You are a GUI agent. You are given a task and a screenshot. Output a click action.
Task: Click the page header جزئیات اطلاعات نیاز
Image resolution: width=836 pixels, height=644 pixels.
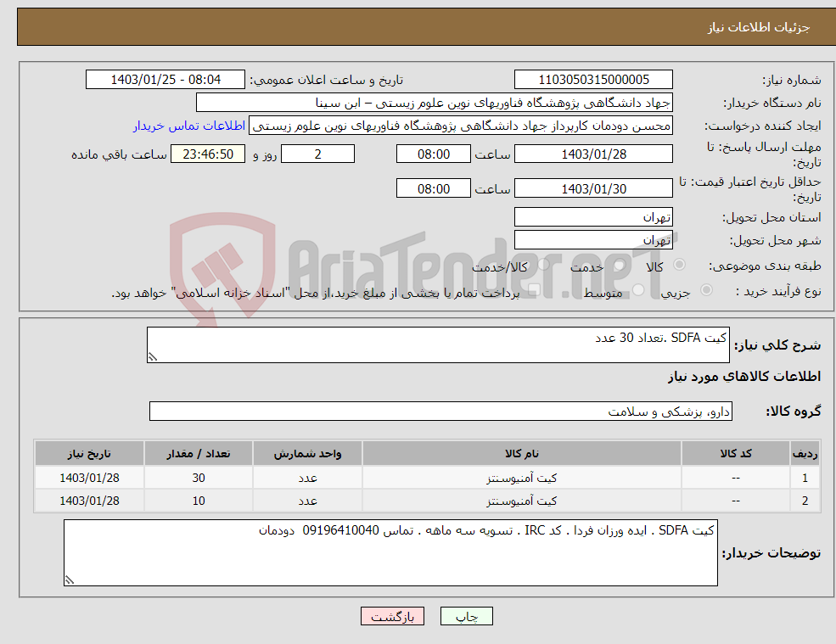759,27
